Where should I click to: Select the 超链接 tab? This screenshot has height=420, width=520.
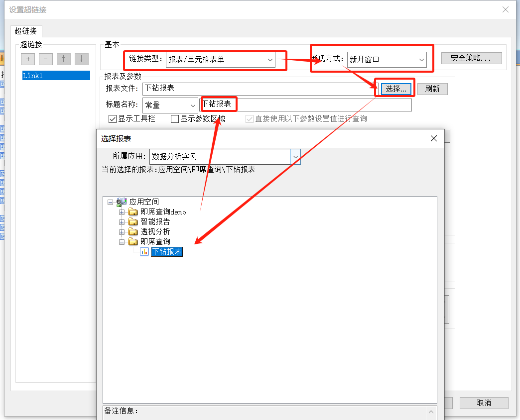[x=26, y=31]
